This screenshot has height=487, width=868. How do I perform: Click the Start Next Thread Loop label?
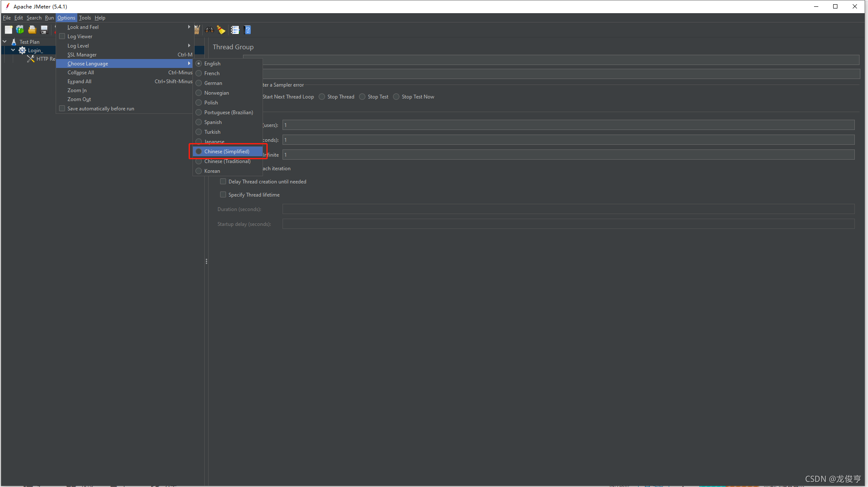point(288,96)
